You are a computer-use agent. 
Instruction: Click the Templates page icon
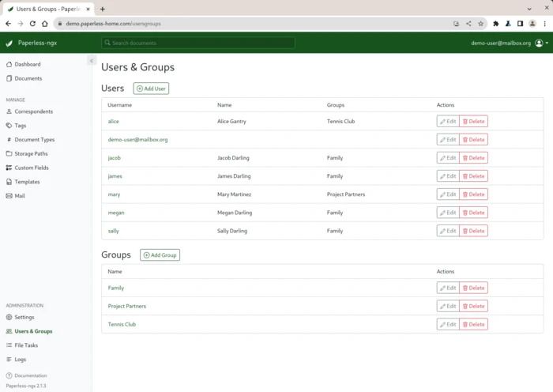9,182
